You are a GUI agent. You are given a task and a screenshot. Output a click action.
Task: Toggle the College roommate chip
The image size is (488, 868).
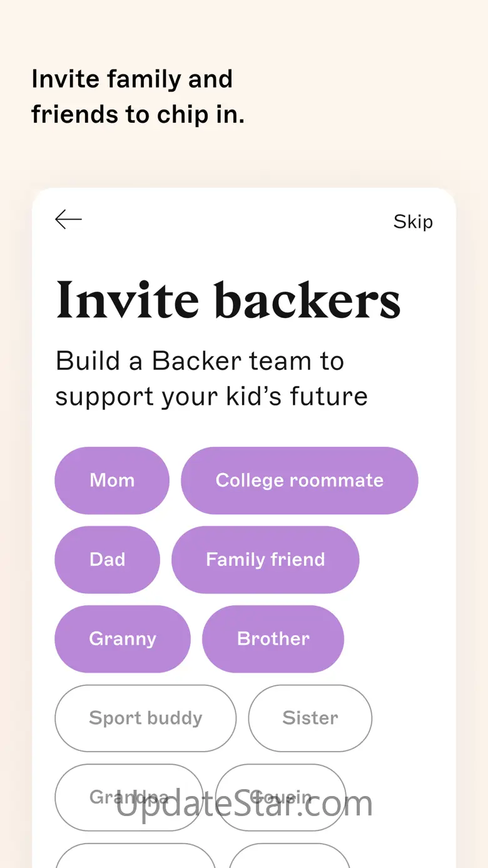pos(299,480)
